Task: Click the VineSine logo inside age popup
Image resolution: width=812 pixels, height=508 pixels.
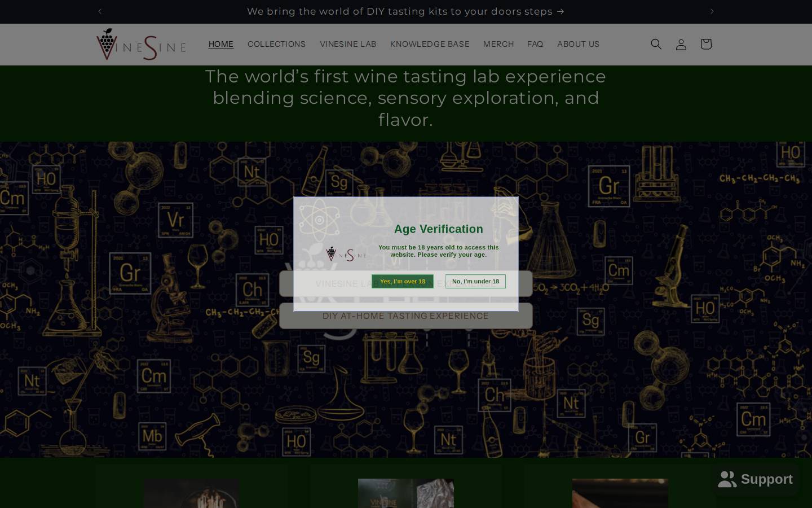Action: 346,255
